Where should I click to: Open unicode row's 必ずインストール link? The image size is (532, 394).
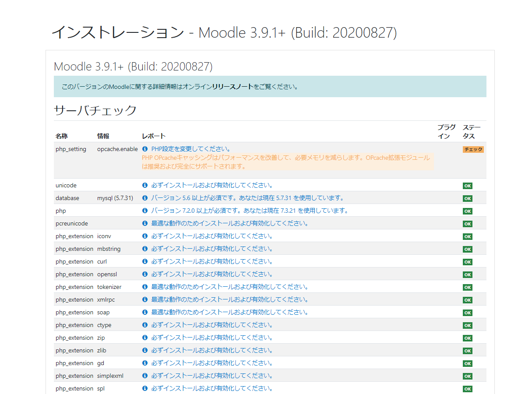pyautogui.click(x=212, y=185)
